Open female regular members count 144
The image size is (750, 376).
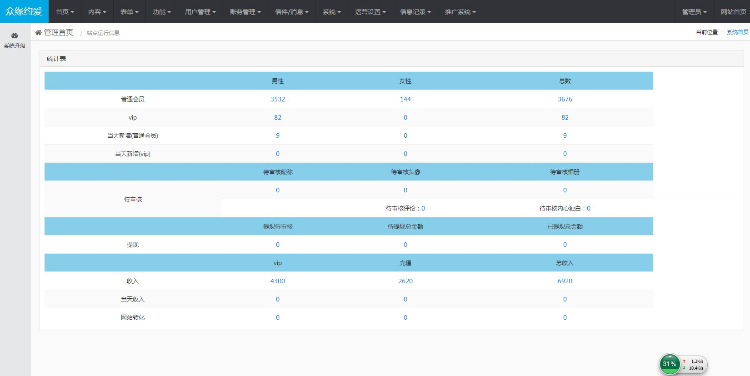pyautogui.click(x=405, y=99)
